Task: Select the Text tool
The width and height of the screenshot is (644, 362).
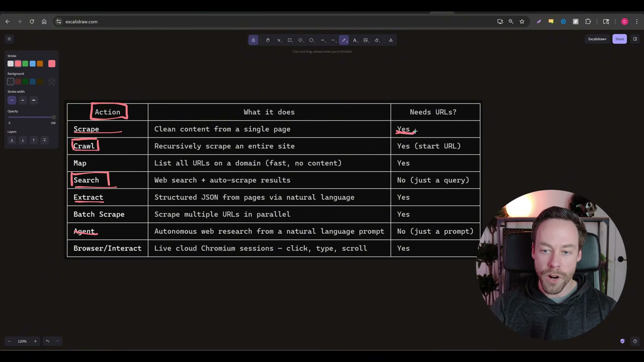Action: [355, 40]
